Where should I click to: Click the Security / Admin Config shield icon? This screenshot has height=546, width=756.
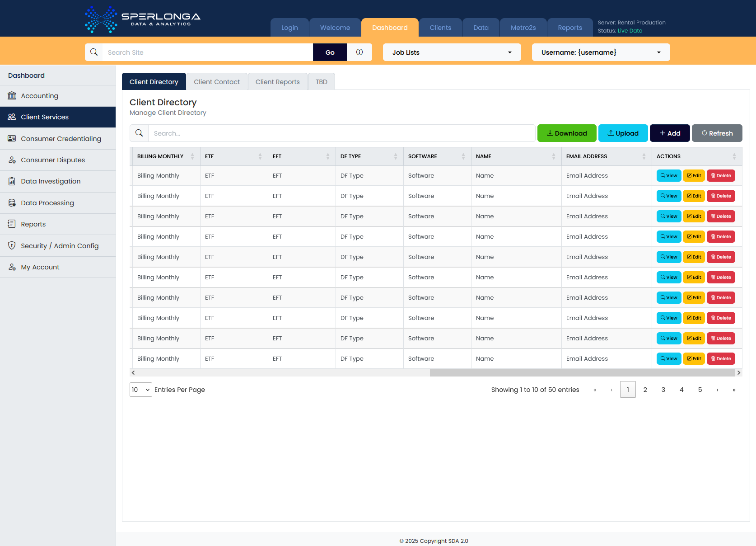(12, 245)
